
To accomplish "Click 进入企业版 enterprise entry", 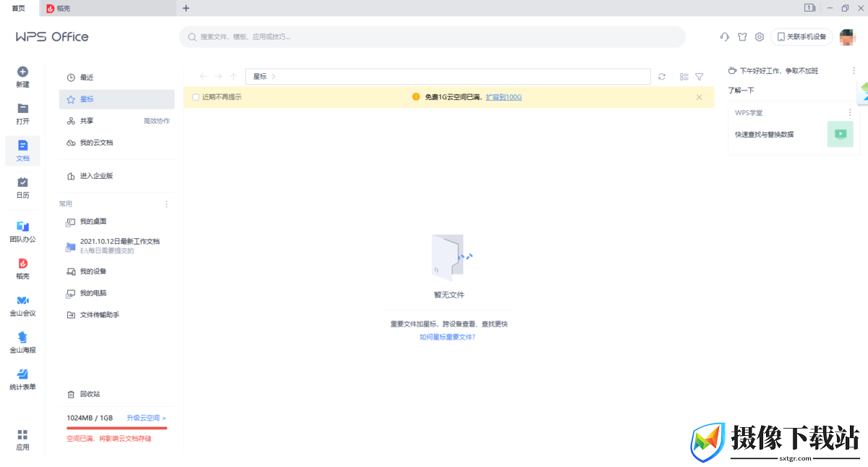I will click(116, 176).
